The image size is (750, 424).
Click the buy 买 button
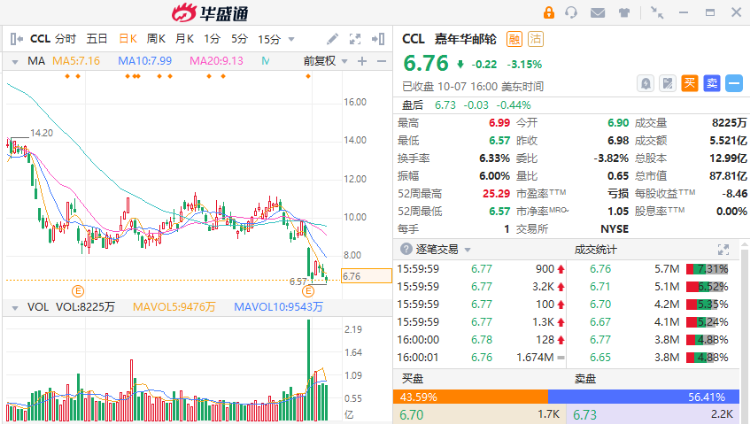pyautogui.click(x=689, y=84)
